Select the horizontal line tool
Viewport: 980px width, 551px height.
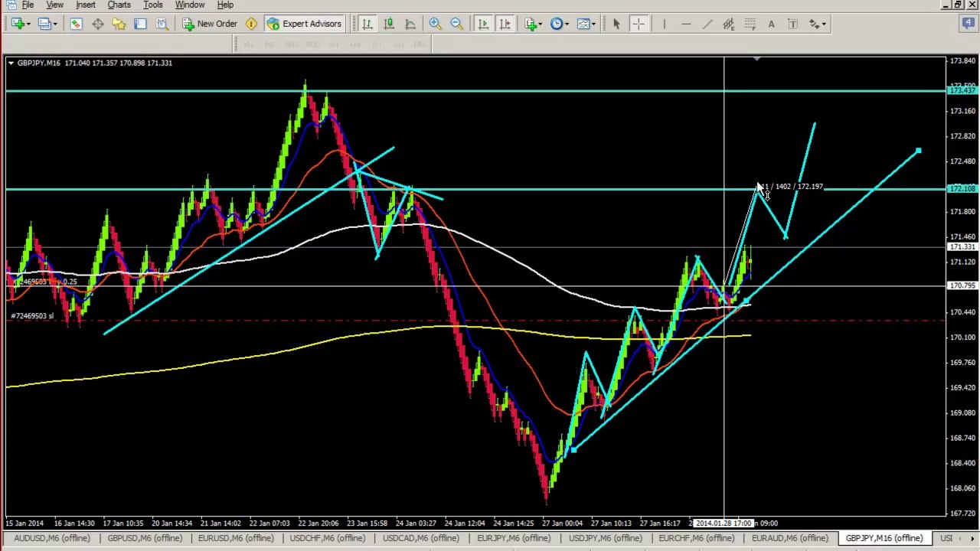685,24
